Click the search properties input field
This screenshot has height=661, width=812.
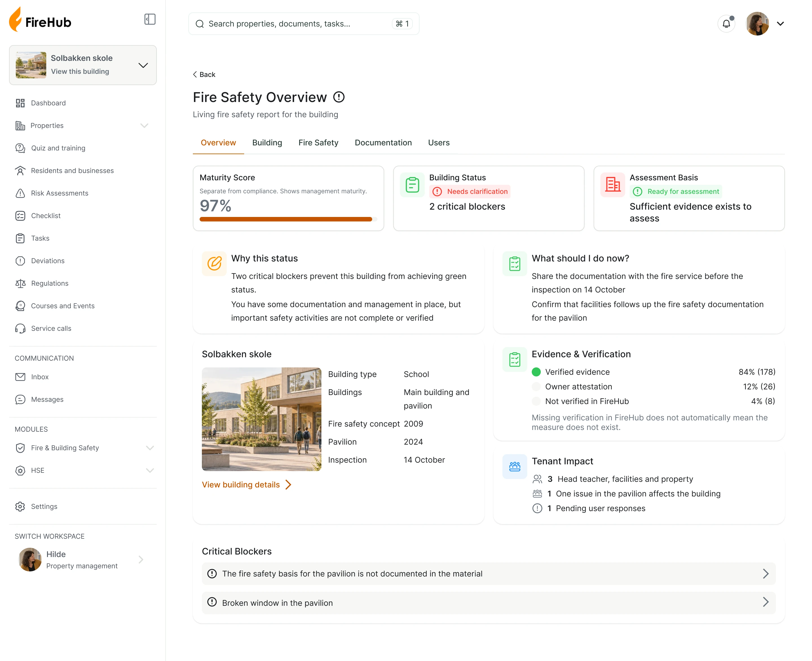pyautogui.click(x=304, y=24)
